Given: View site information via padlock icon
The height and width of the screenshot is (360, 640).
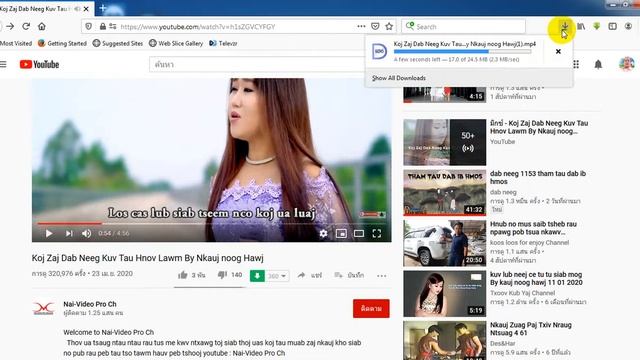Looking at the screenshot, I should [x=102, y=27].
